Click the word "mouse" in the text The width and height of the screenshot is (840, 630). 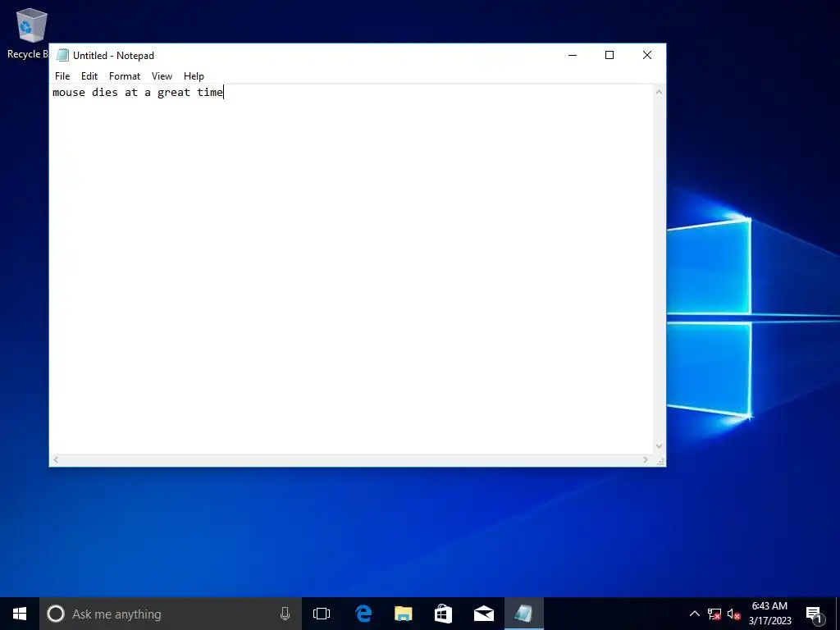pyautogui.click(x=69, y=92)
